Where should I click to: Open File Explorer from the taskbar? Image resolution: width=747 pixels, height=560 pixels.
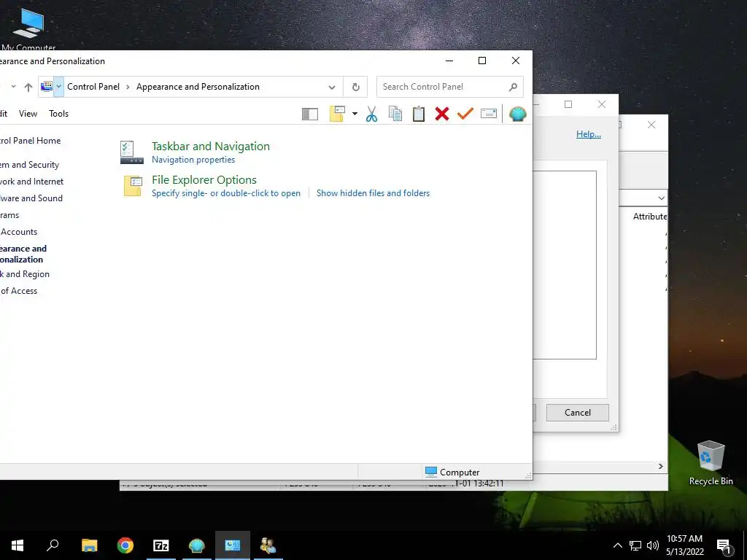[x=89, y=545]
